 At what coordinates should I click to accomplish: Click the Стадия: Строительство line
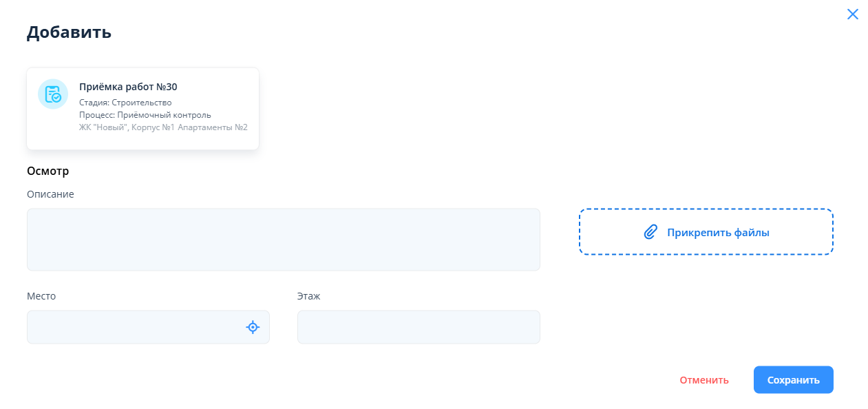coord(125,103)
